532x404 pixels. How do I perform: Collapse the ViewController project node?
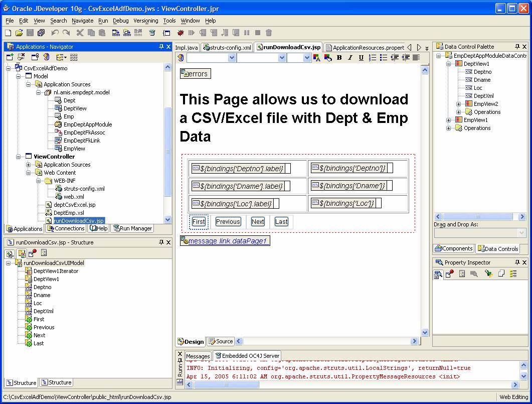(x=19, y=157)
